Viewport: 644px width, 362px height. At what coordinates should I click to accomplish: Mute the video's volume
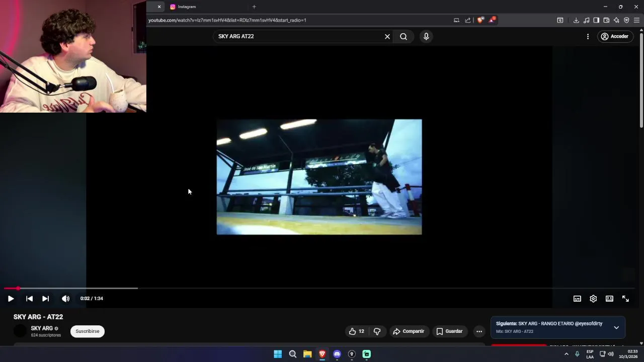[65, 299]
